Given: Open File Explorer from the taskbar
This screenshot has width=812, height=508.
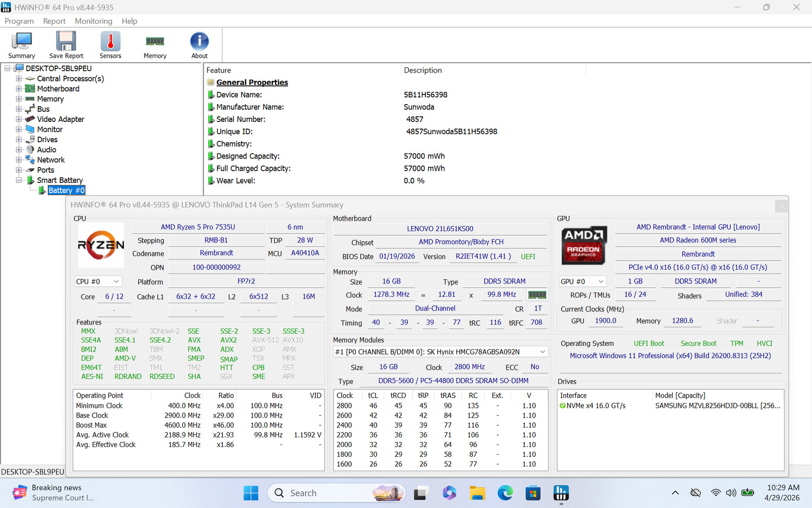Looking at the screenshot, I should coord(477,493).
